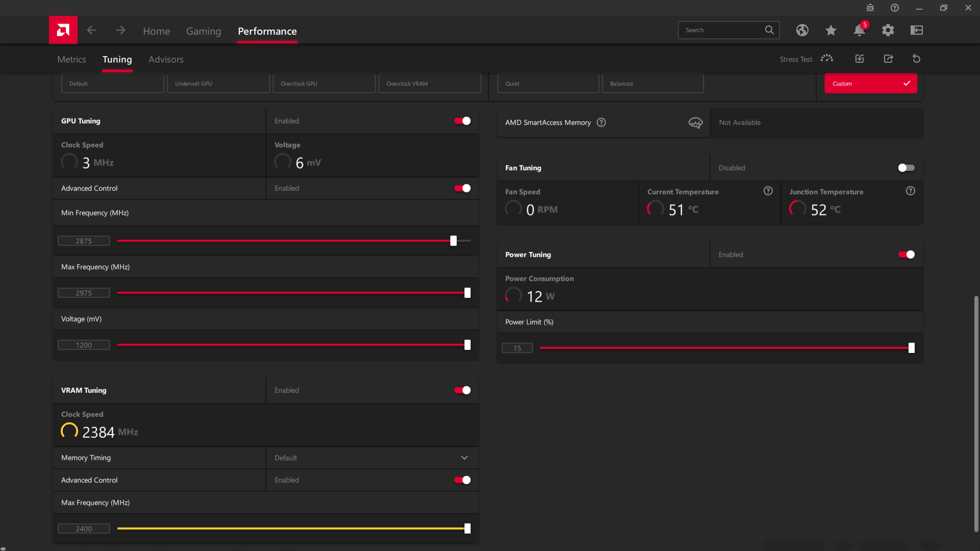Image resolution: width=980 pixels, height=551 pixels.
Task: Toggle GPU Tuning switch
Action: point(462,121)
